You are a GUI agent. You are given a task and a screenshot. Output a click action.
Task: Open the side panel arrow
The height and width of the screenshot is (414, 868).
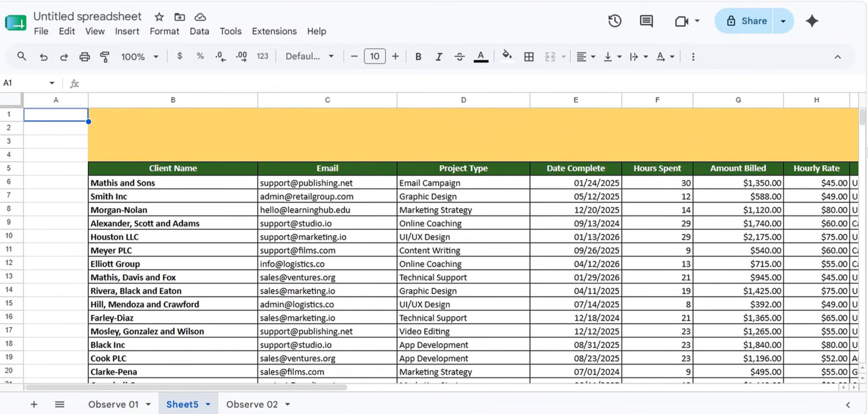(x=848, y=405)
